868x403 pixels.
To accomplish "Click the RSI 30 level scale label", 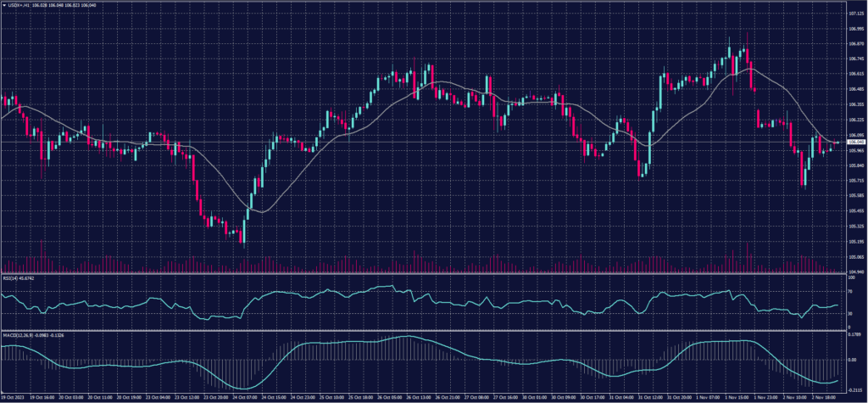I will [851, 314].
